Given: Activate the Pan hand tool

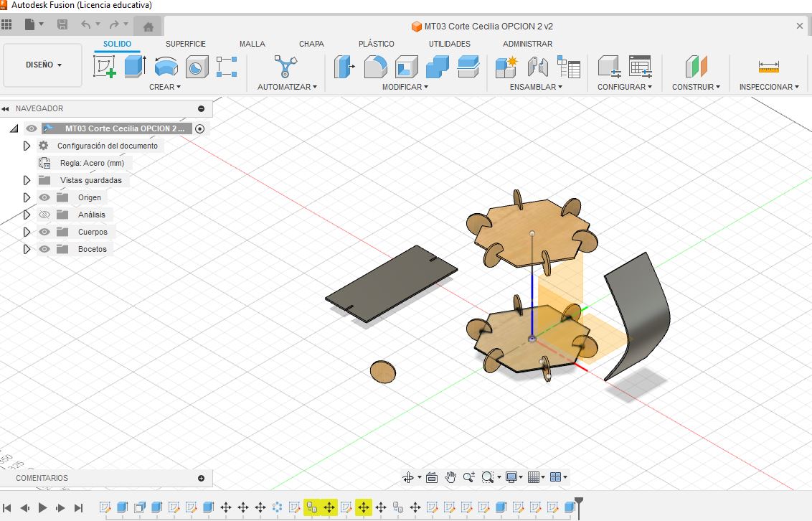Looking at the screenshot, I should 450,477.
